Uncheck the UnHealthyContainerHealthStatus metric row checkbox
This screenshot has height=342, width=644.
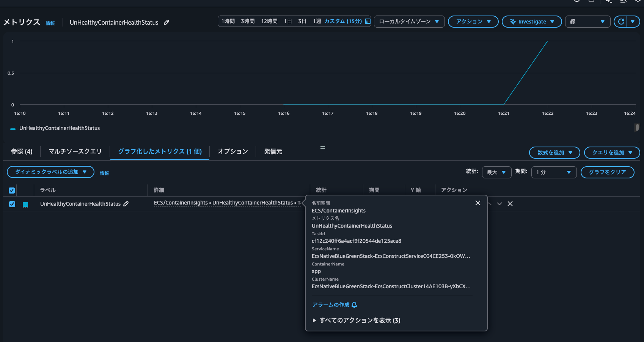[12, 204]
